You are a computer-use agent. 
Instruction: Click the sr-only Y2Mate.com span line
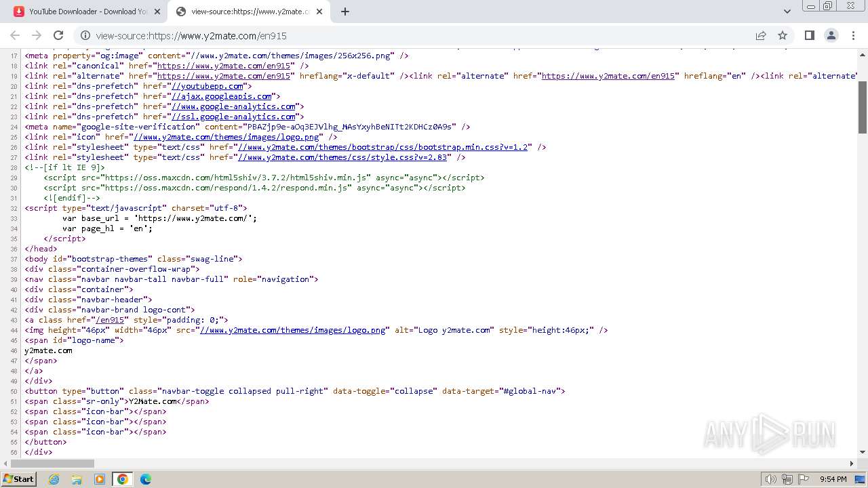click(117, 401)
